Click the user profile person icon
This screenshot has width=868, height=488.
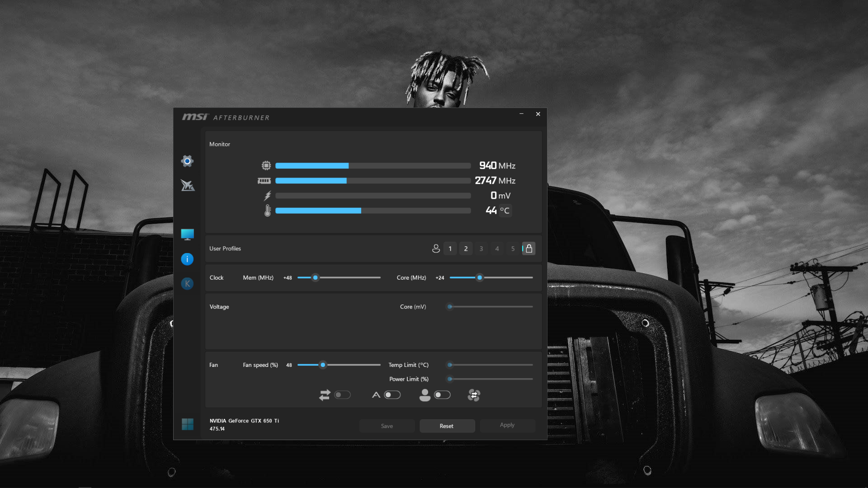tap(436, 249)
